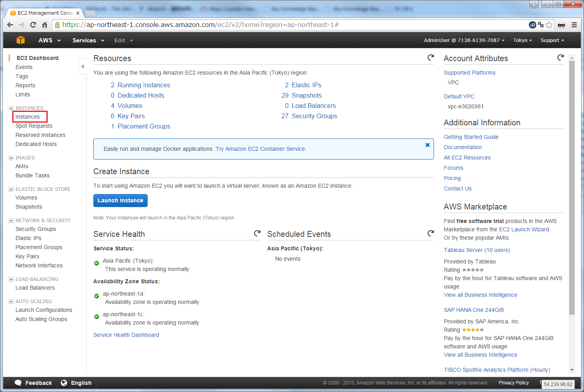
Task: Click the mask extension icon in toolbar
Action: click(x=561, y=25)
